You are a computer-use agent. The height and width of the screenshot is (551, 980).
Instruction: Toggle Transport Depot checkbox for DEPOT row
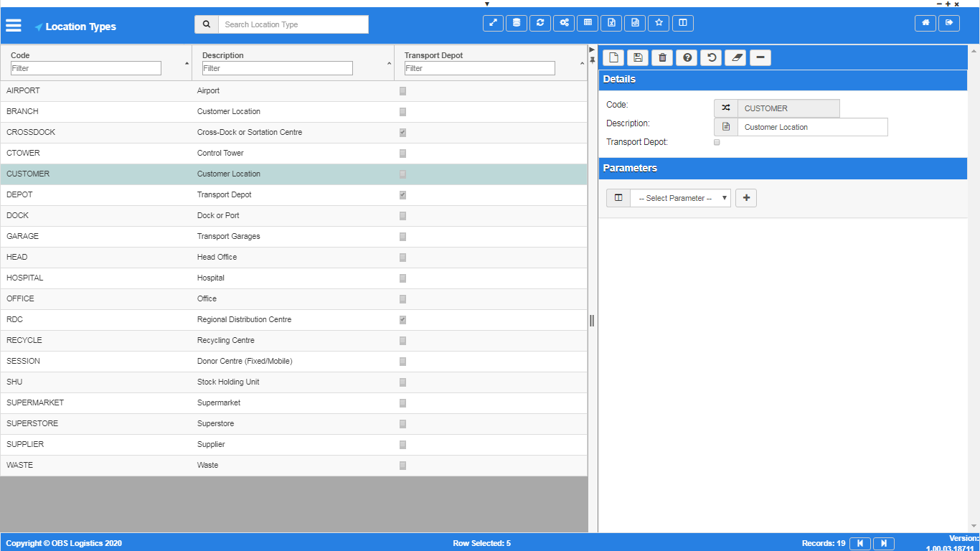[x=402, y=195]
